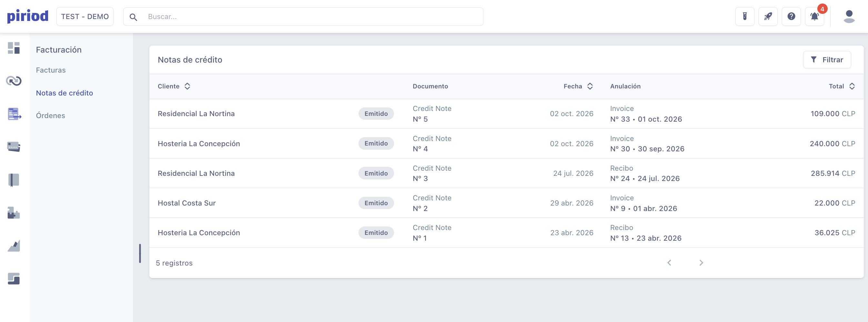Click Credit Note Nº 2 document cell

pos(432,203)
